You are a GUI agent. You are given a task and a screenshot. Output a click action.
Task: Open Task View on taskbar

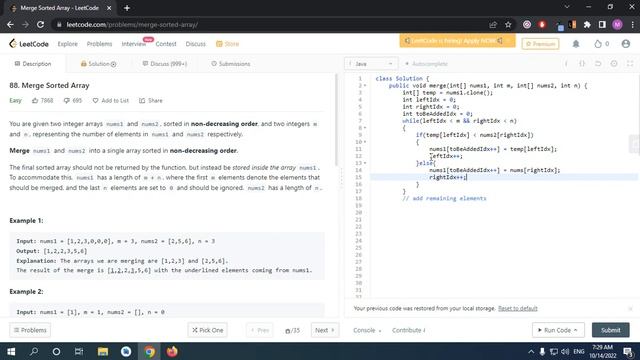[x=79, y=351]
